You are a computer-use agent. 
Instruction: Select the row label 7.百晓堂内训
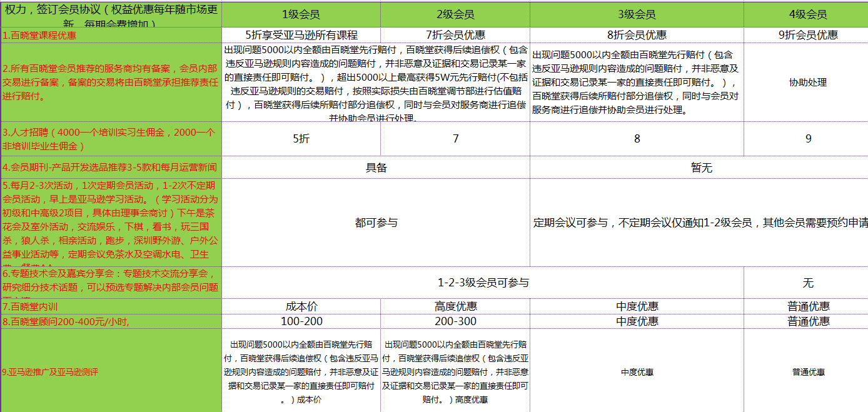pyautogui.click(x=111, y=306)
